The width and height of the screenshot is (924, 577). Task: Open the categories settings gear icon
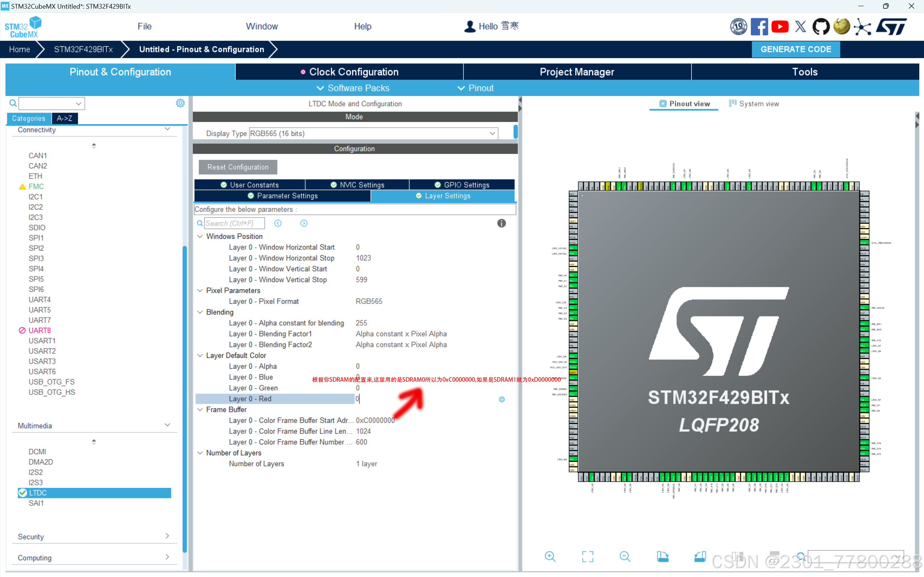coord(180,103)
